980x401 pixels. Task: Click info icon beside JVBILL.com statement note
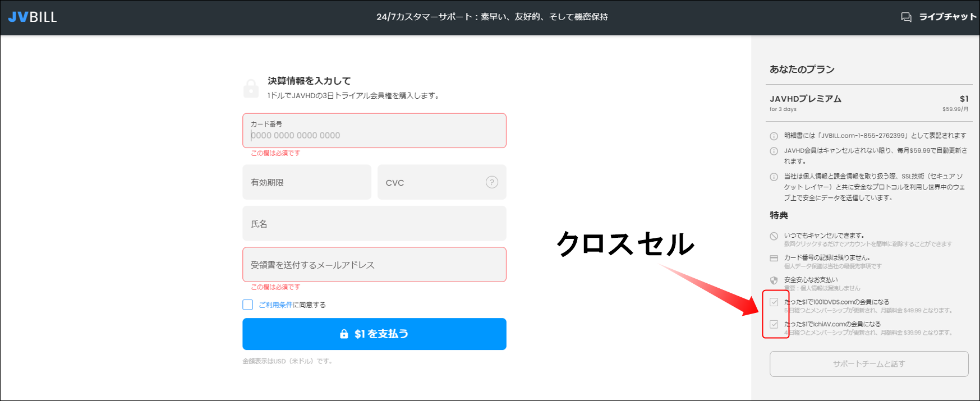click(774, 136)
